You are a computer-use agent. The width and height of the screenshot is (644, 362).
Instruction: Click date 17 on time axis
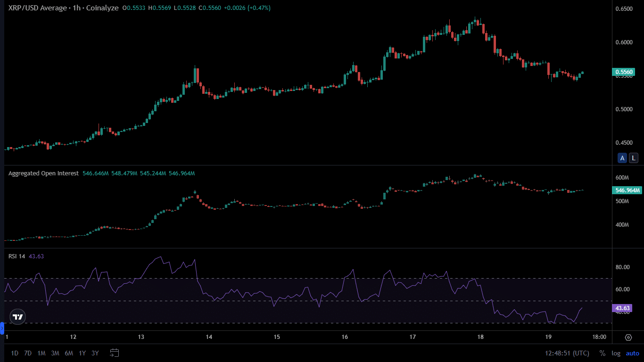413,337
